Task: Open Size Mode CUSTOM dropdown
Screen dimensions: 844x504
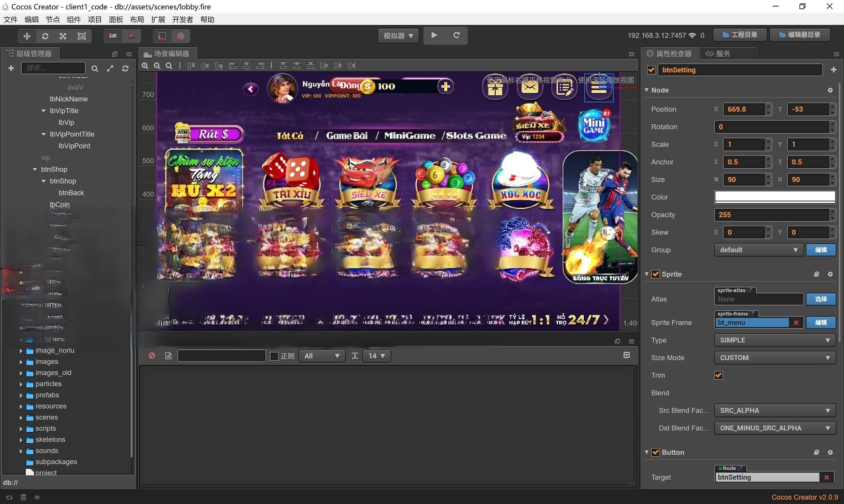Action: pyautogui.click(x=775, y=358)
